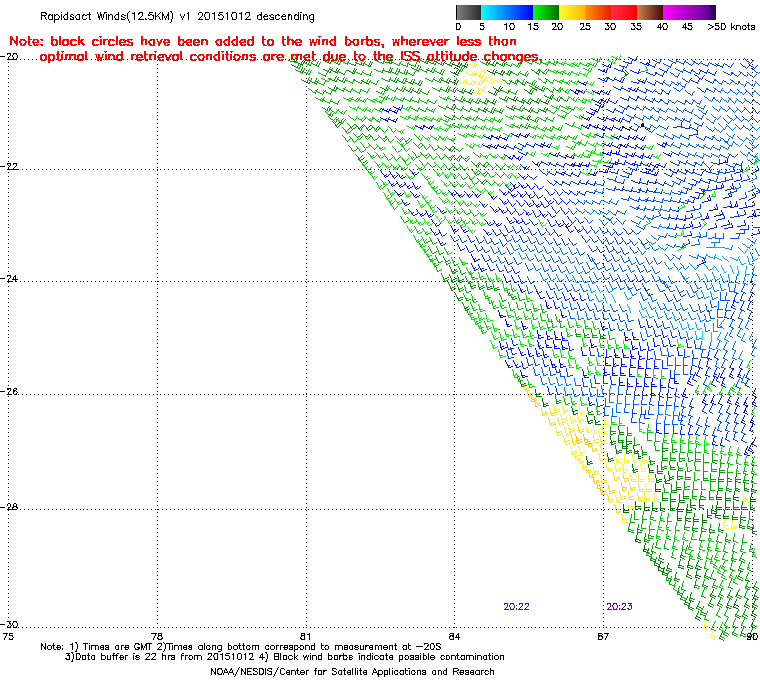Viewport: 760px width, 688px height.
Task: Click the latitude label -26
Action: click(x=9, y=391)
